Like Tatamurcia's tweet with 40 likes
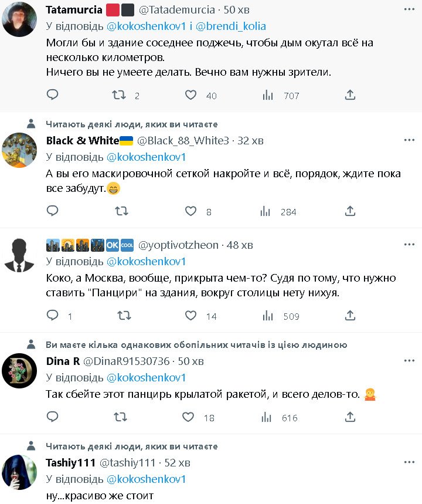Image resolution: width=422 pixels, height=504 pixels. pyautogui.click(x=190, y=95)
